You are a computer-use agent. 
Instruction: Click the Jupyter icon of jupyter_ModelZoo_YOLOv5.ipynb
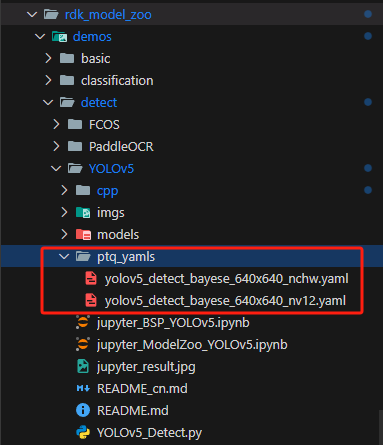(x=83, y=344)
